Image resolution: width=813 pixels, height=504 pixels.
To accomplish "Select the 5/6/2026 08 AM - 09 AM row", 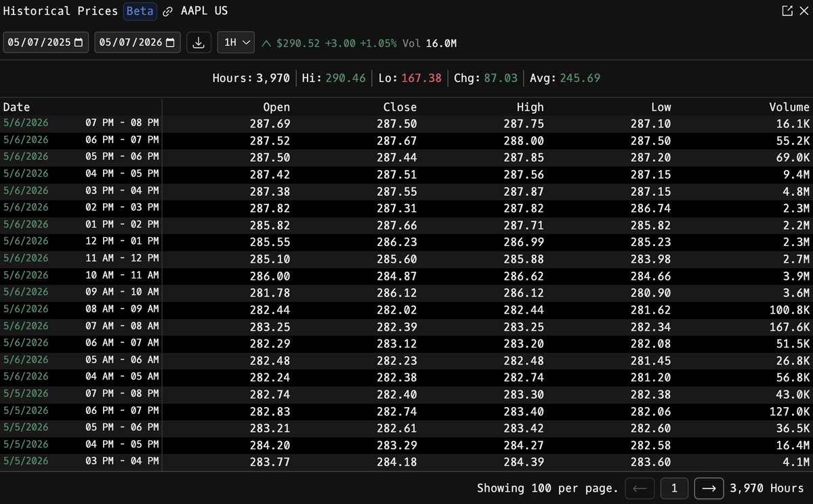I will (x=406, y=310).
